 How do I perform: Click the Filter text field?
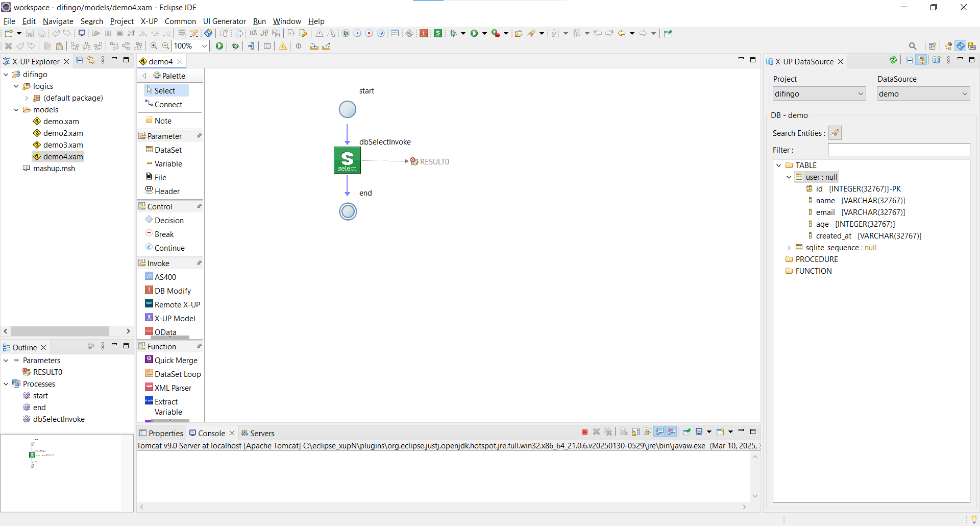[x=898, y=150]
